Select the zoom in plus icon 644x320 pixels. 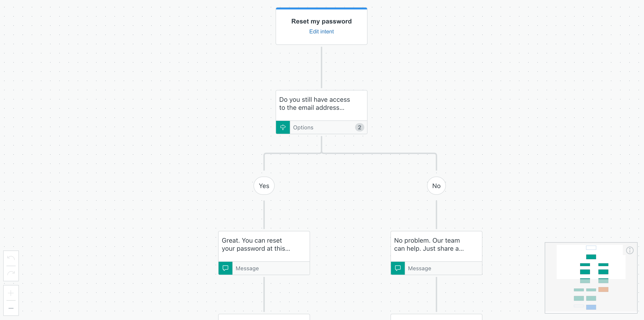11,293
